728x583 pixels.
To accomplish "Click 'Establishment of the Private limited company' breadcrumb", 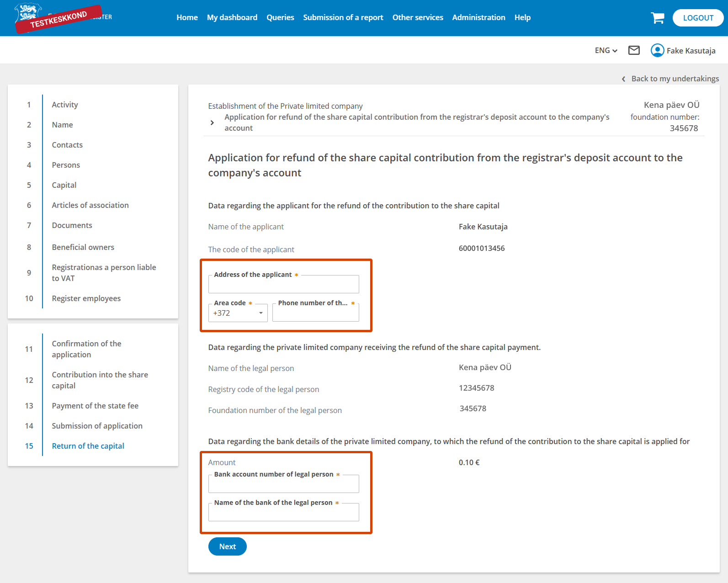I will click(x=285, y=106).
